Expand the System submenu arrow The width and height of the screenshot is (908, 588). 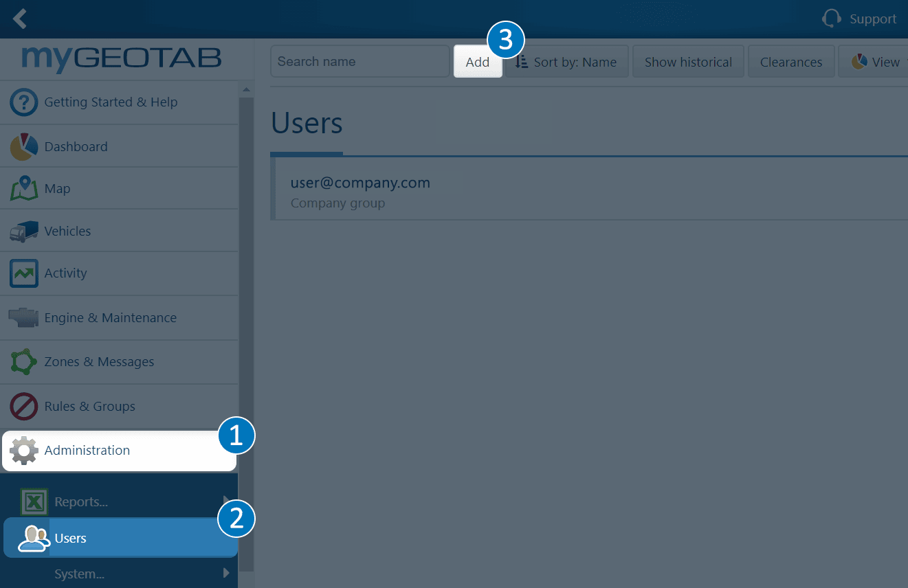click(226, 573)
